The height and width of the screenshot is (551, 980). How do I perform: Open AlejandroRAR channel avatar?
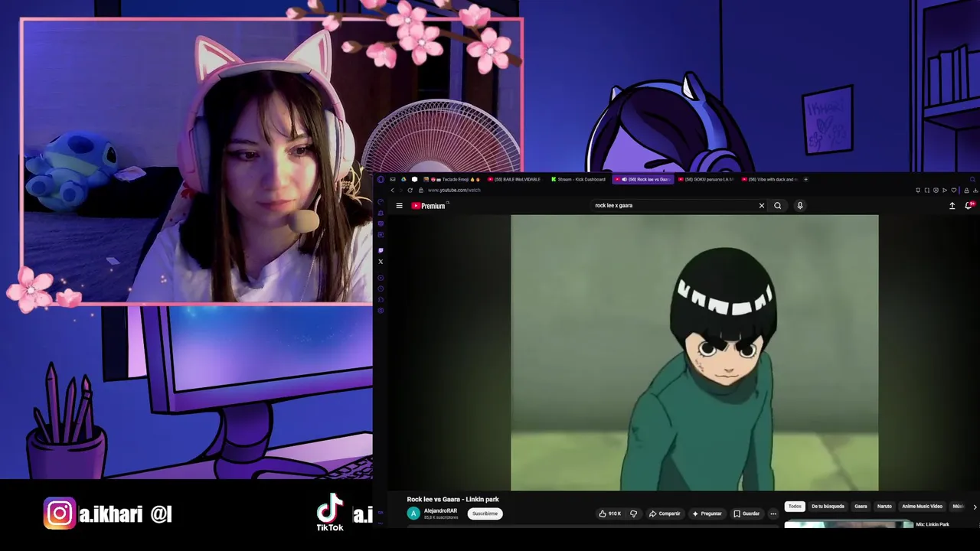click(413, 514)
